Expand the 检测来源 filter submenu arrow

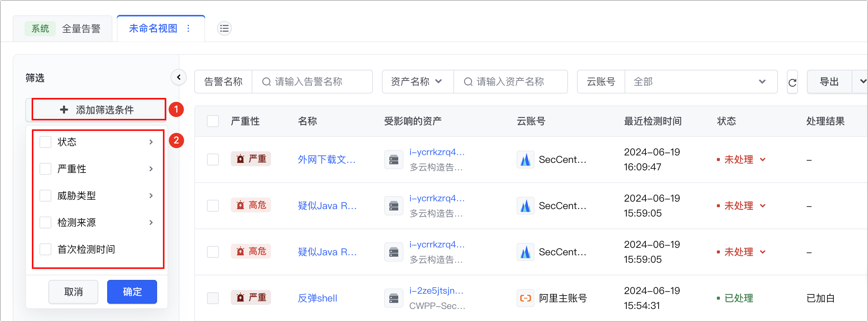tap(151, 222)
